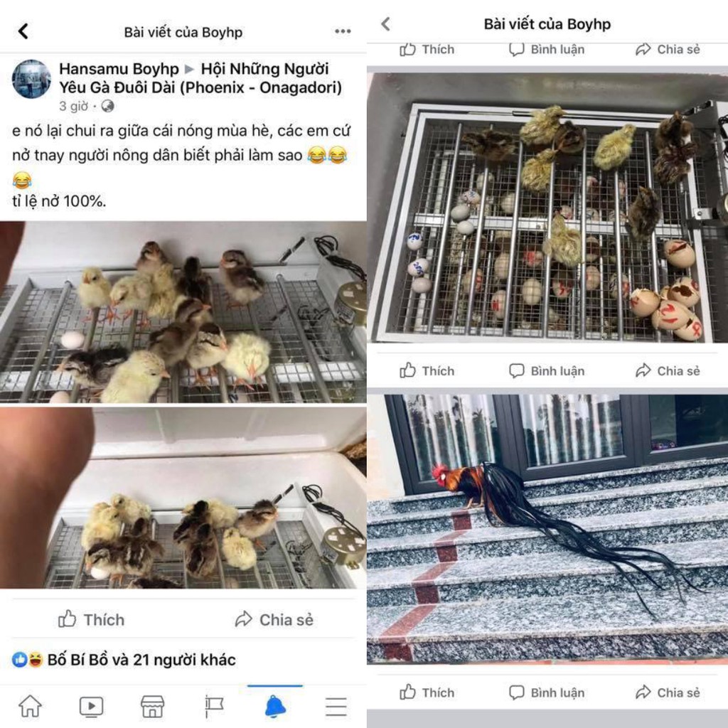Open the Pages flag icon
This screenshot has height=728, width=728.
pyautogui.click(x=213, y=706)
